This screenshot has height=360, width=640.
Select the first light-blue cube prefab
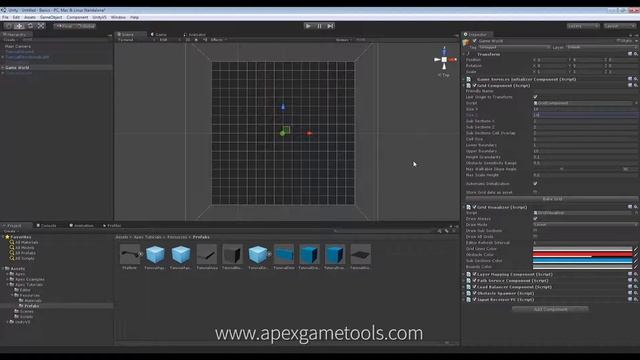155,254
